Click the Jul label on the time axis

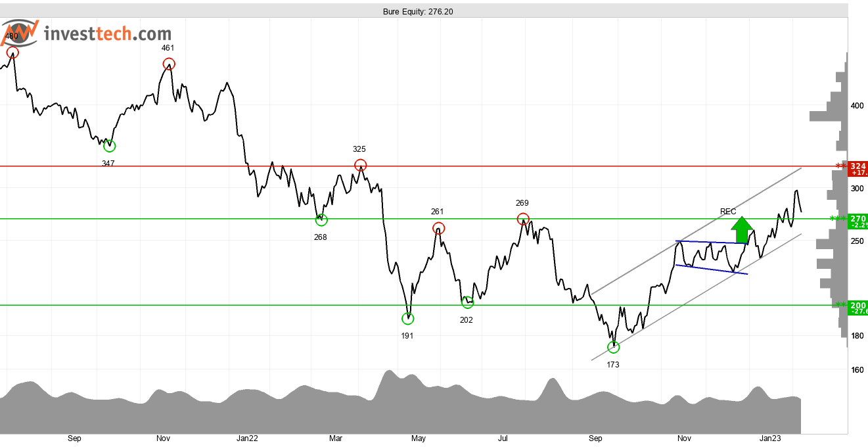[503, 438]
